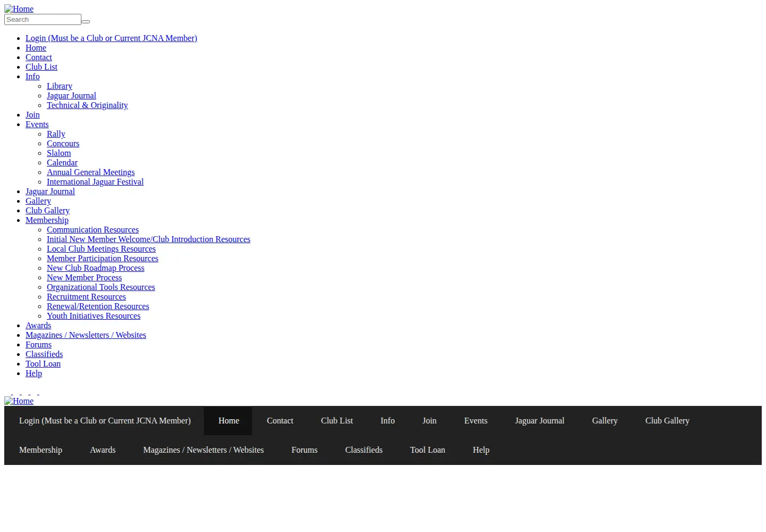Open the Communication Resources link
This screenshot has height=532, width=766.
coord(93,230)
